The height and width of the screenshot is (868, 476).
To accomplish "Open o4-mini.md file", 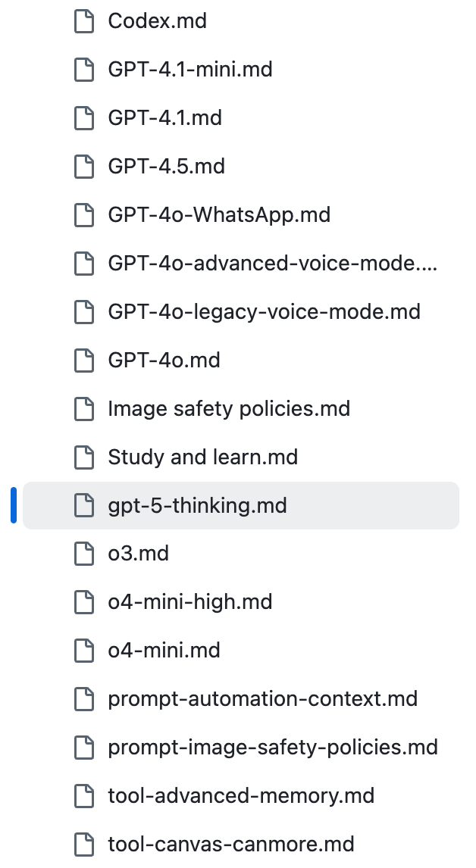I will click(164, 651).
